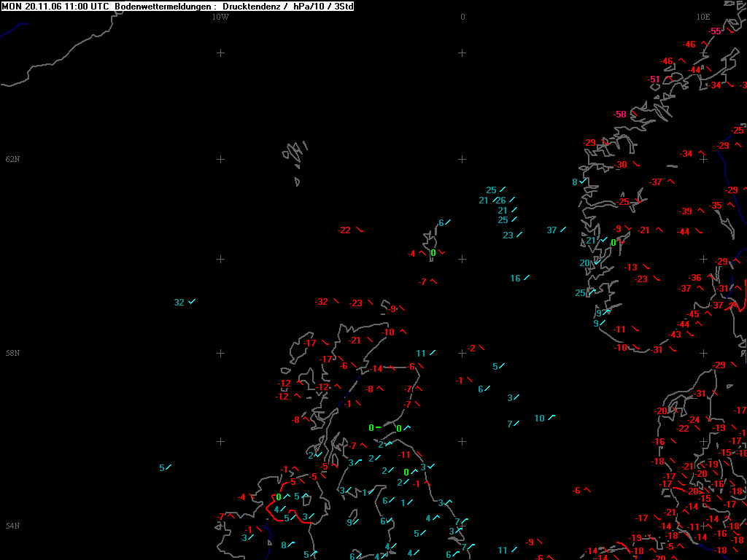
Task: Click the cyan 37 pressure tendency value
Action: (552, 230)
